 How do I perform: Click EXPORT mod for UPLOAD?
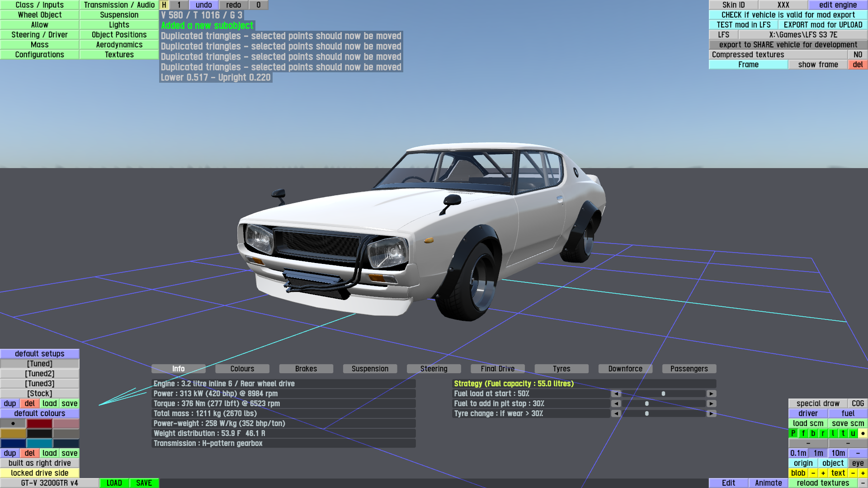pos(823,25)
